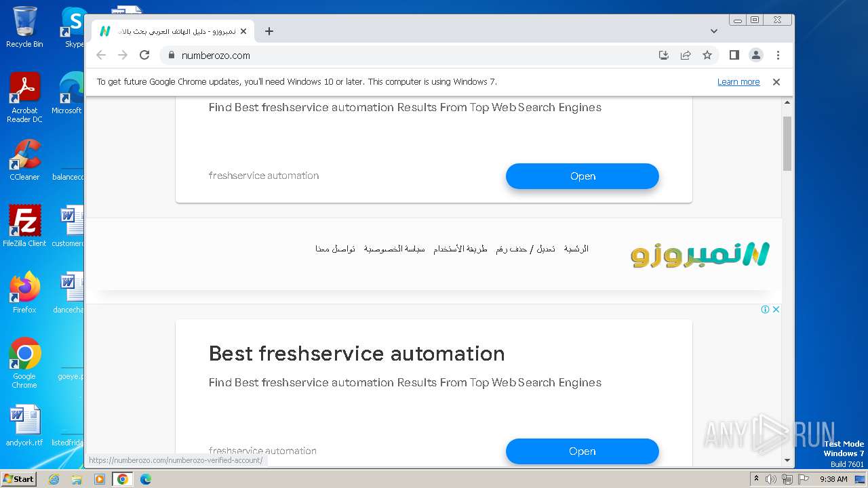
Task: Click the numberozo site logo
Action: (x=700, y=254)
